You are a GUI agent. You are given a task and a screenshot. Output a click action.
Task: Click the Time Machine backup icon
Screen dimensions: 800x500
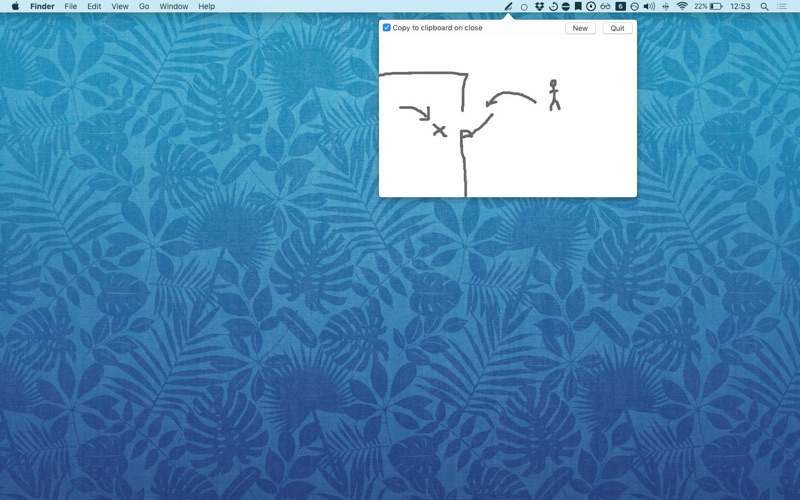pos(552,6)
